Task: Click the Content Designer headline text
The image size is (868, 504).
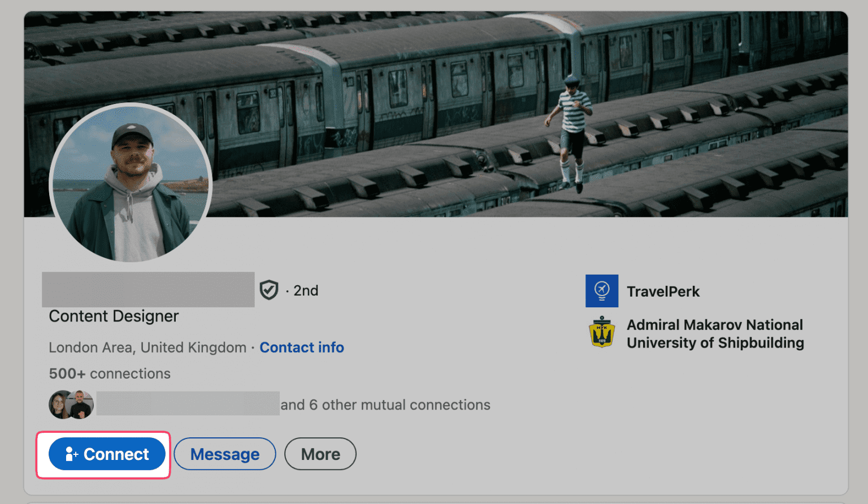Action: click(x=114, y=316)
